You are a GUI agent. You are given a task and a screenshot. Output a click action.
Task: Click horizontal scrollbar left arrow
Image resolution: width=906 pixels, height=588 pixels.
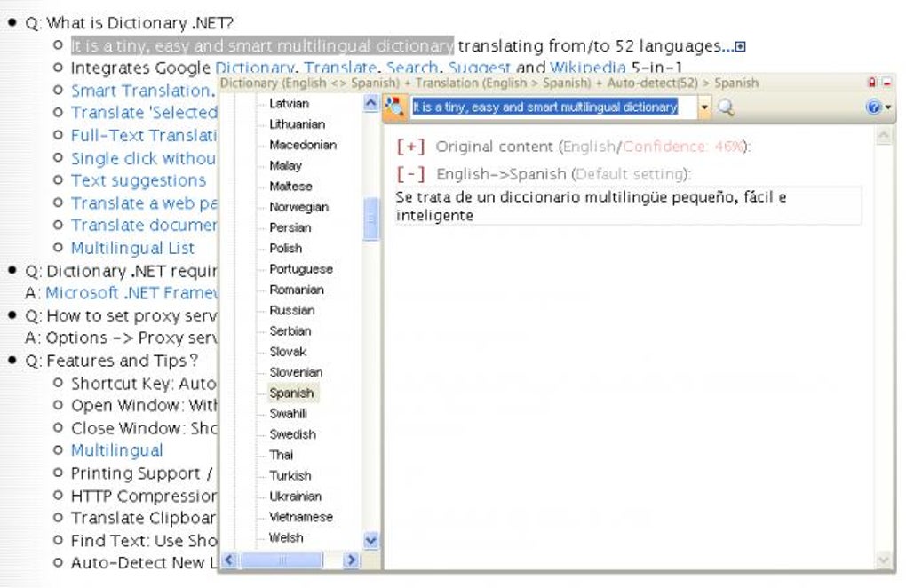(x=229, y=560)
